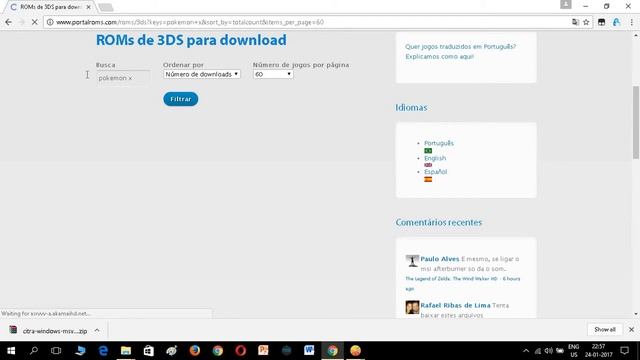Switch site language to Español

[x=436, y=172]
